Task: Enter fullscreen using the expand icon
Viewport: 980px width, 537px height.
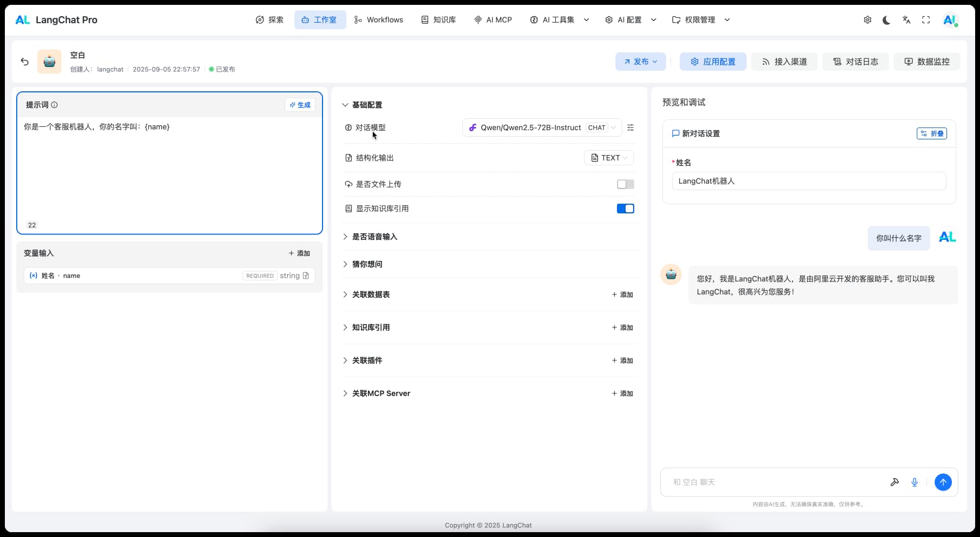Action: coord(926,20)
